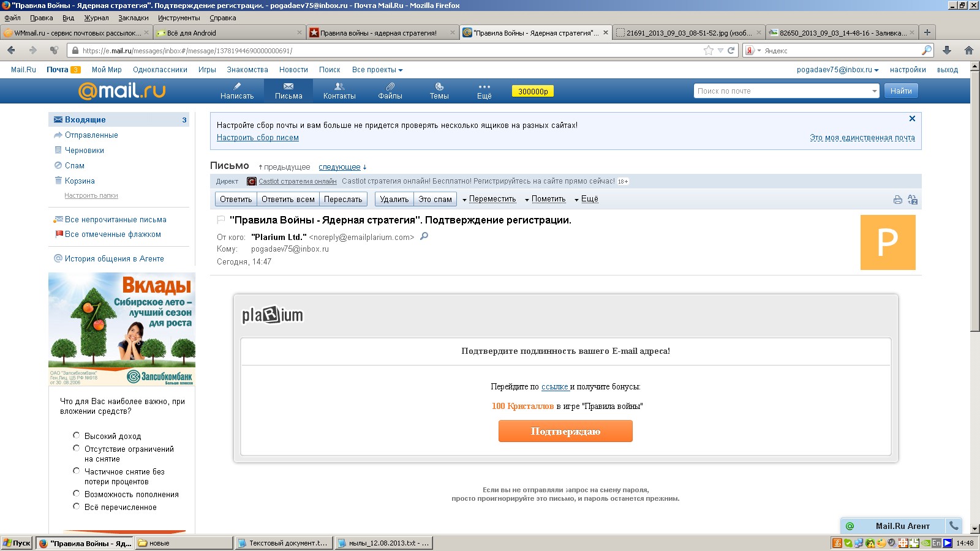
Task: Open the Контакты contacts icon
Action: click(x=339, y=91)
